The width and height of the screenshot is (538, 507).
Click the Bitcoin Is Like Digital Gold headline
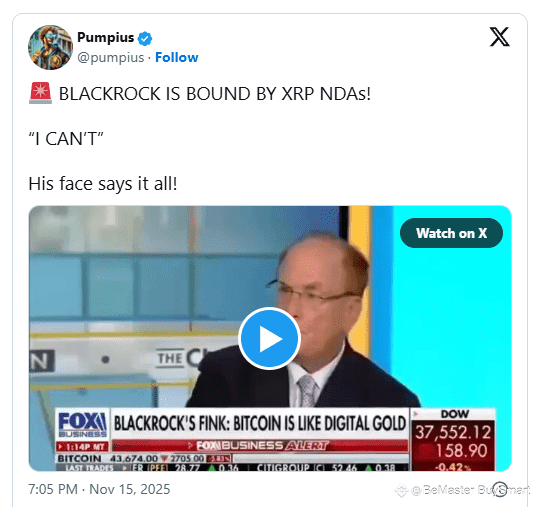click(260, 423)
